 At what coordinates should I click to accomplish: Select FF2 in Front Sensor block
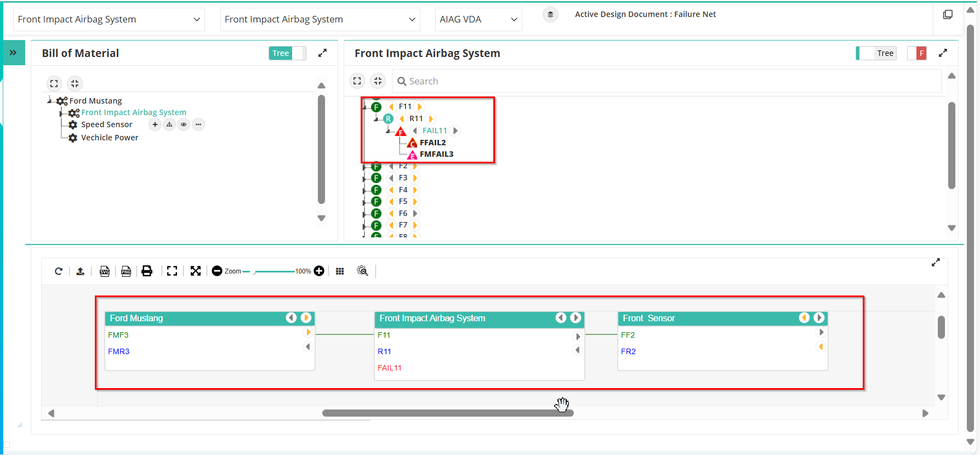coord(628,335)
